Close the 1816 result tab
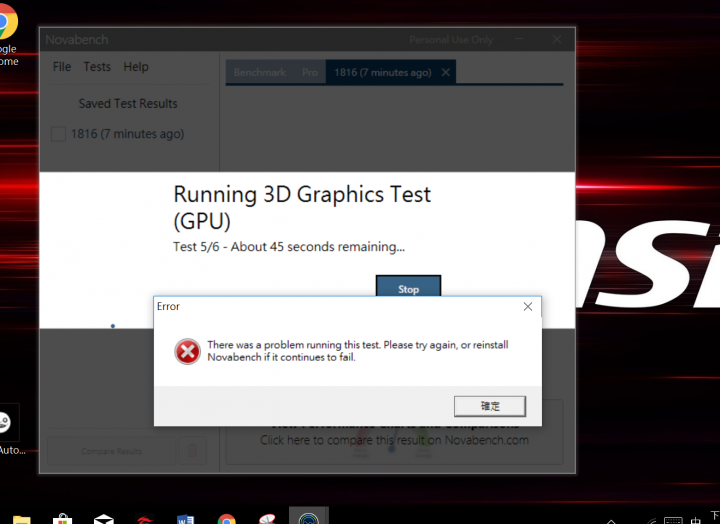The width and height of the screenshot is (720, 524). pyautogui.click(x=445, y=73)
